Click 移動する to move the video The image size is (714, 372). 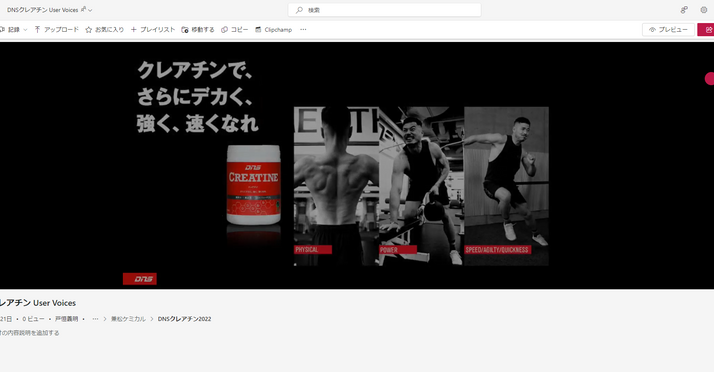(x=198, y=30)
